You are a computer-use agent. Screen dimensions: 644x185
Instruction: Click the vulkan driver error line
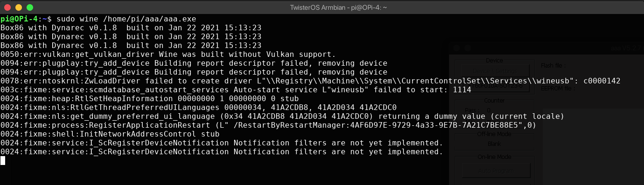(x=168, y=54)
